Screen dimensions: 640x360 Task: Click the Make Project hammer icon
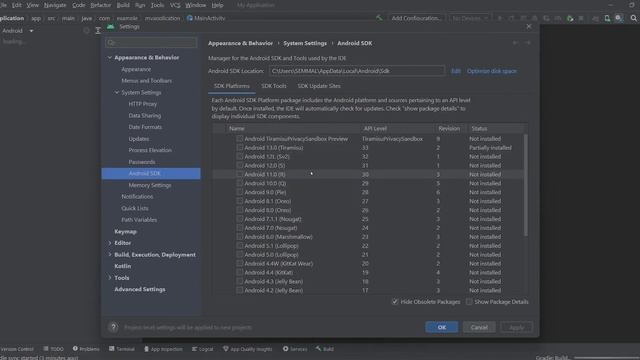click(x=379, y=18)
